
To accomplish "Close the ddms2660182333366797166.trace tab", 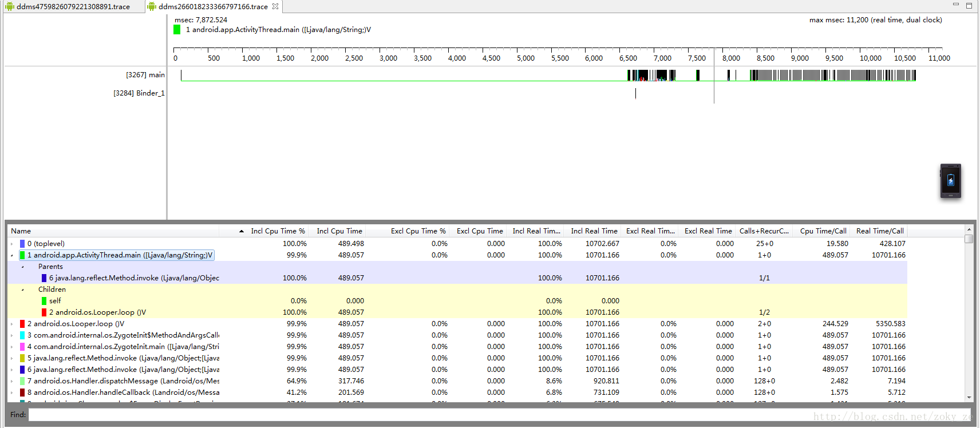I will (x=275, y=6).
